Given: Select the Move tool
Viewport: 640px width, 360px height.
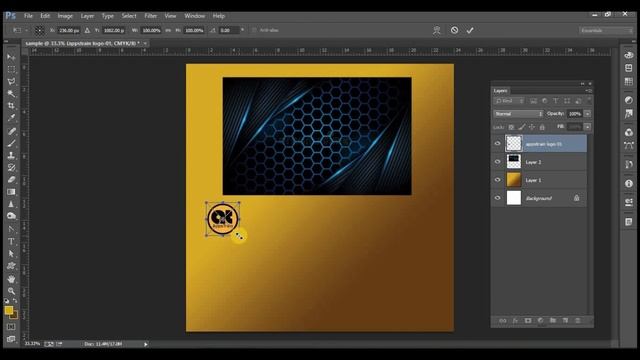Looking at the screenshot, I should (11, 57).
